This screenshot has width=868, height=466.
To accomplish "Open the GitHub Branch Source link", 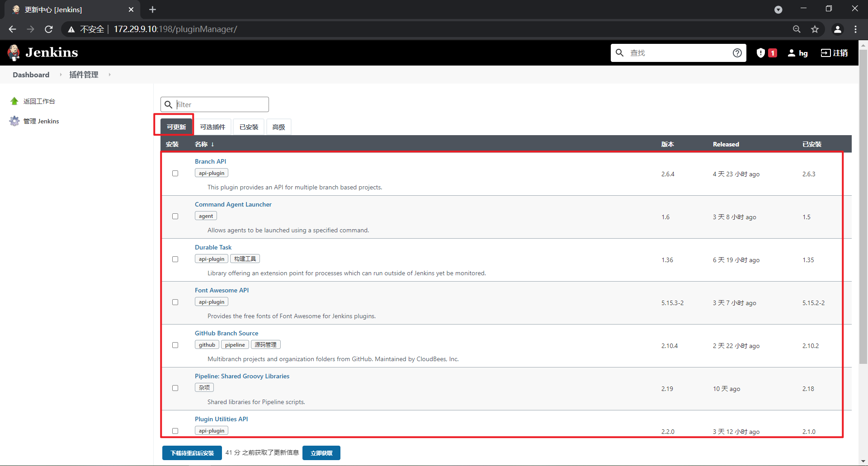I will point(226,333).
